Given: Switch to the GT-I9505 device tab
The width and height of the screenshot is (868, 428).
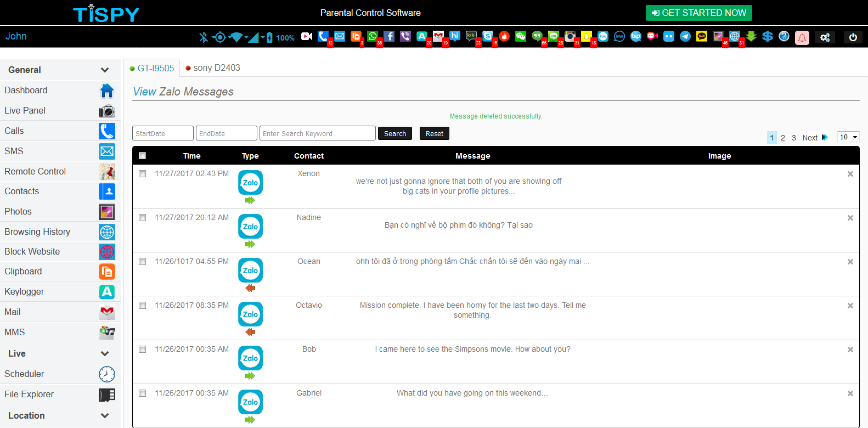Looking at the screenshot, I should [152, 68].
